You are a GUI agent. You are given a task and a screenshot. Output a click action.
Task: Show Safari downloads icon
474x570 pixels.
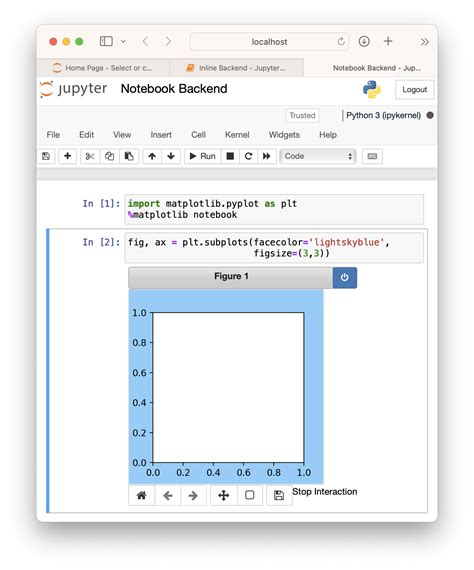click(x=364, y=41)
